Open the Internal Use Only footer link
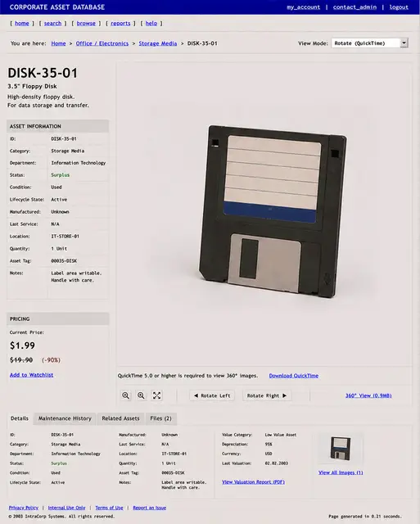Image resolution: width=420 pixels, height=524 pixels. [x=66, y=508]
